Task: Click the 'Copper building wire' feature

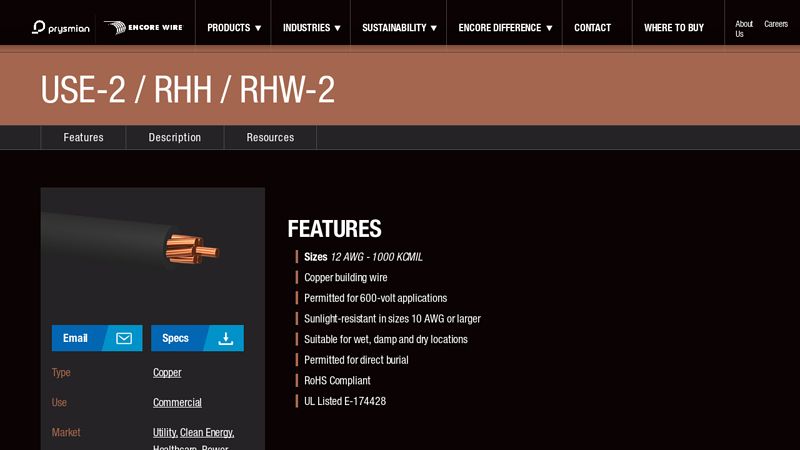Action: 345,278
